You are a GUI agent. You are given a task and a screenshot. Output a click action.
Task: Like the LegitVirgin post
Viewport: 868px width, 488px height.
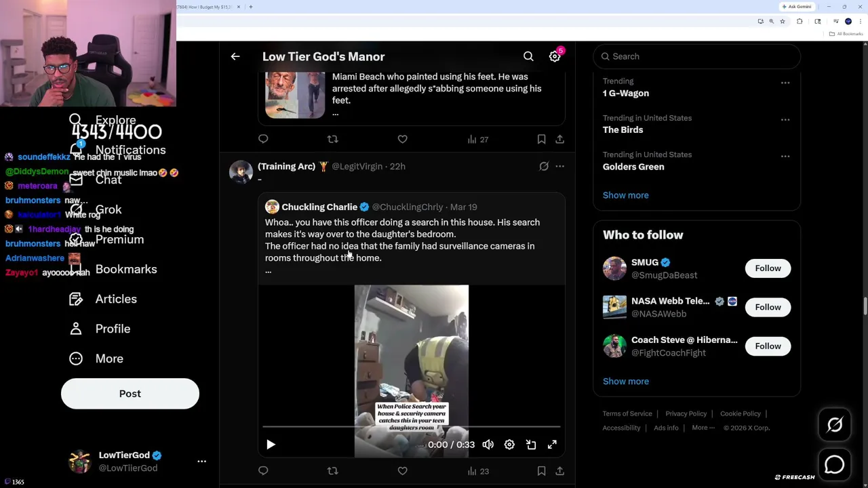(402, 470)
